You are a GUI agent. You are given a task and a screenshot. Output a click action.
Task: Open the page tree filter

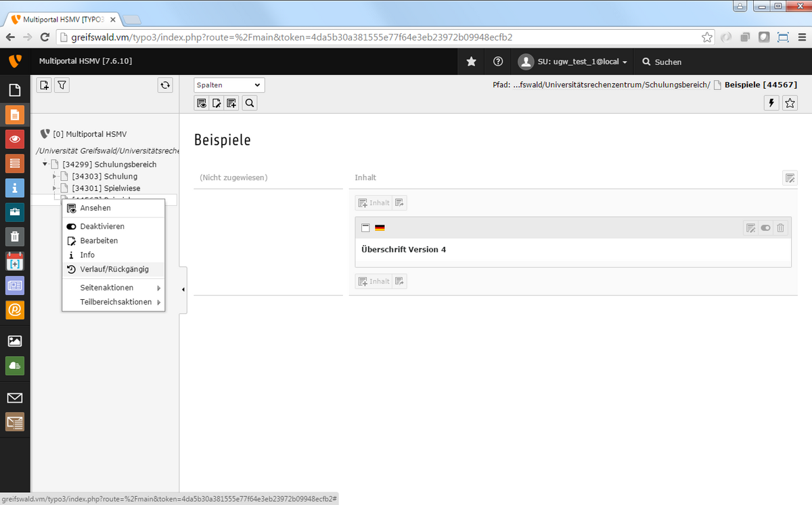[x=62, y=85]
